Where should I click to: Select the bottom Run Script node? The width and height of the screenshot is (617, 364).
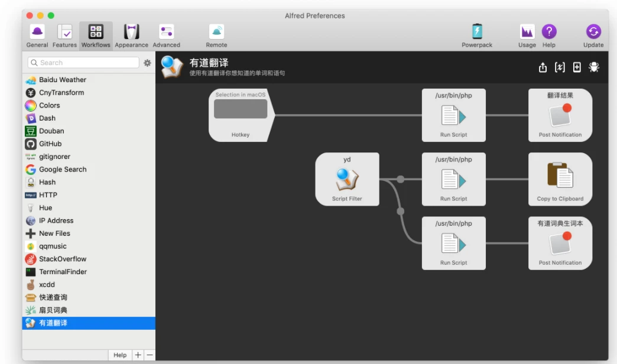pos(454,243)
